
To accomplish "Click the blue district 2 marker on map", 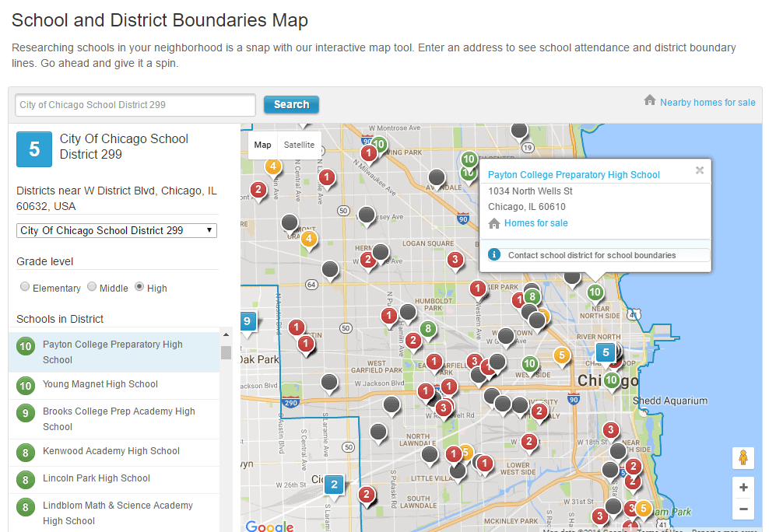I will (334, 485).
